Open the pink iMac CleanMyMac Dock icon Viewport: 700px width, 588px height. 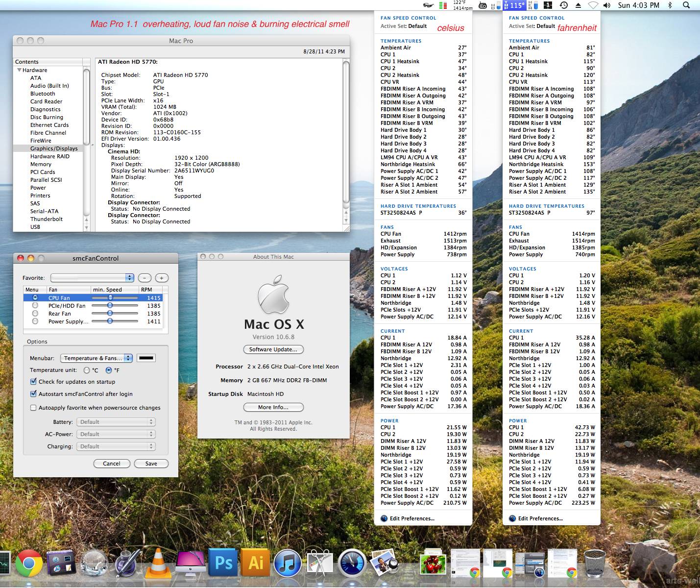[x=191, y=563]
